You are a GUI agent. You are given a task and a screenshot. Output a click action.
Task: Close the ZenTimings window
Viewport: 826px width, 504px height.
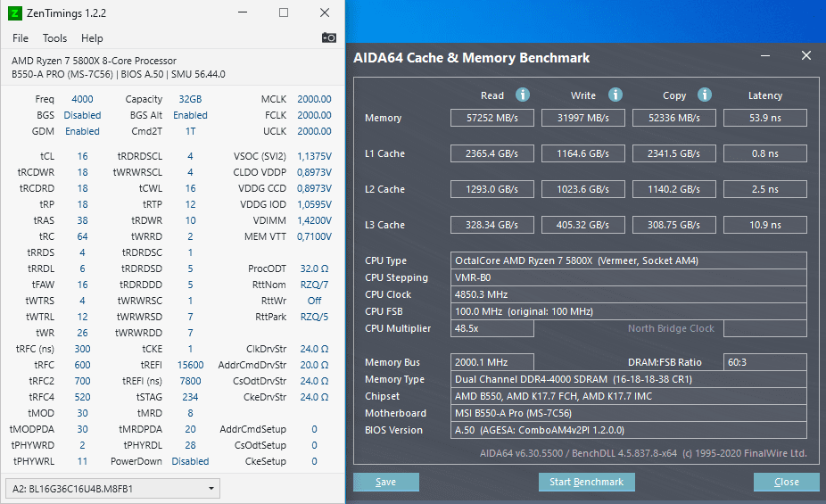pos(325,12)
